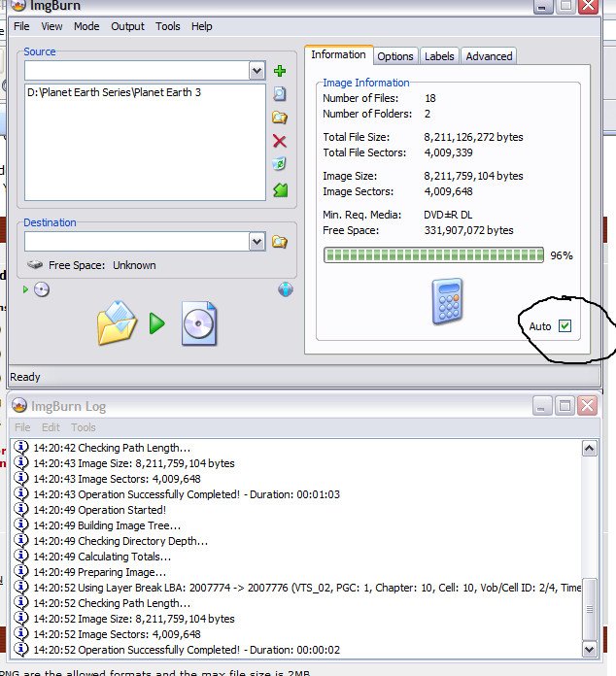Click the '331,907,072 bytes' free space value
The width and height of the screenshot is (616, 676).
468,230
